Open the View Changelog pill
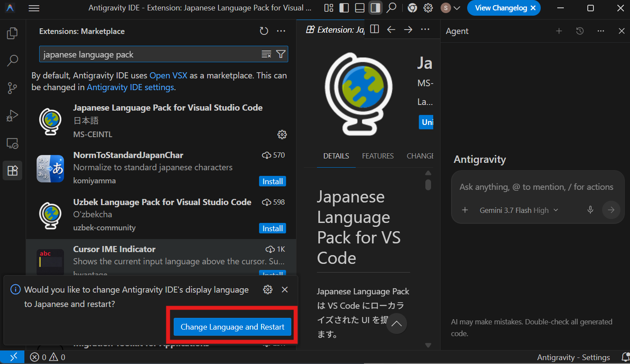 pyautogui.click(x=501, y=8)
